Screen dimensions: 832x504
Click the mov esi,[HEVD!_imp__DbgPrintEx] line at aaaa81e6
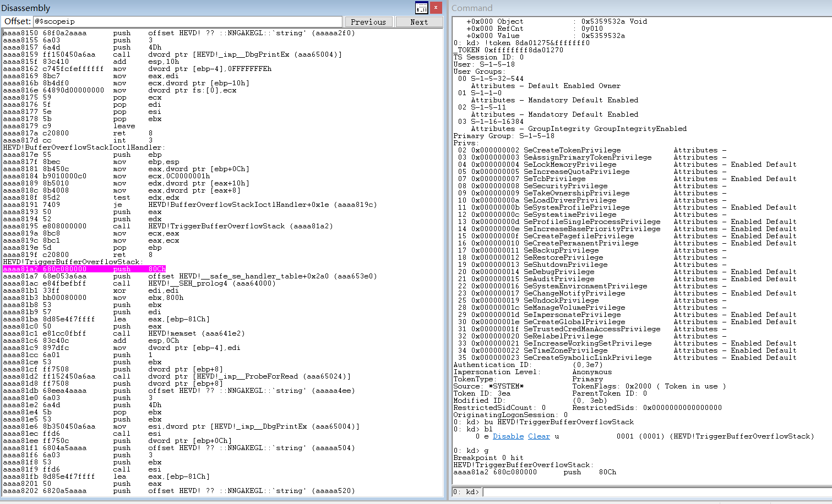181,426
